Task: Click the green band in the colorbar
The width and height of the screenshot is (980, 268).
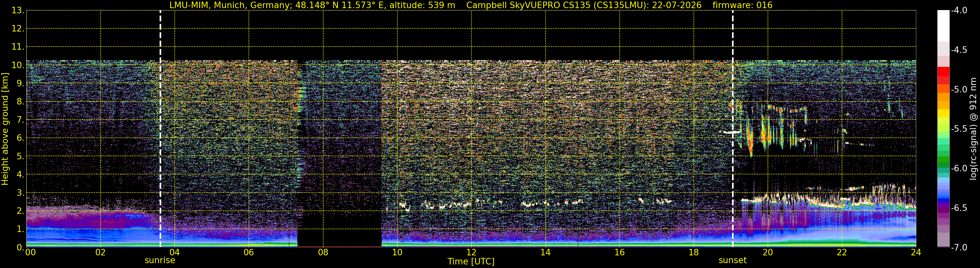Action: (943, 159)
